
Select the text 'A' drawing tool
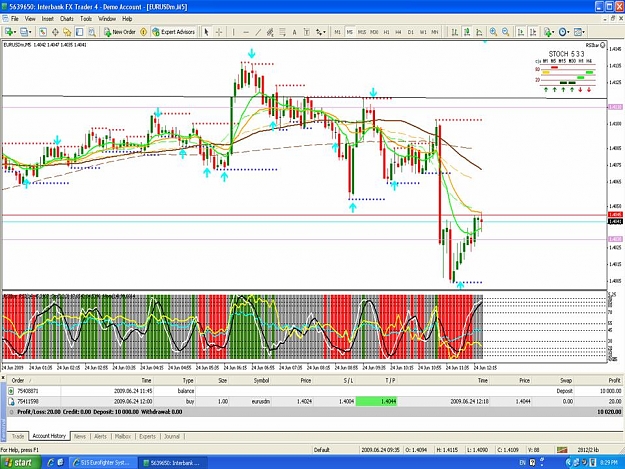(x=295, y=32)
